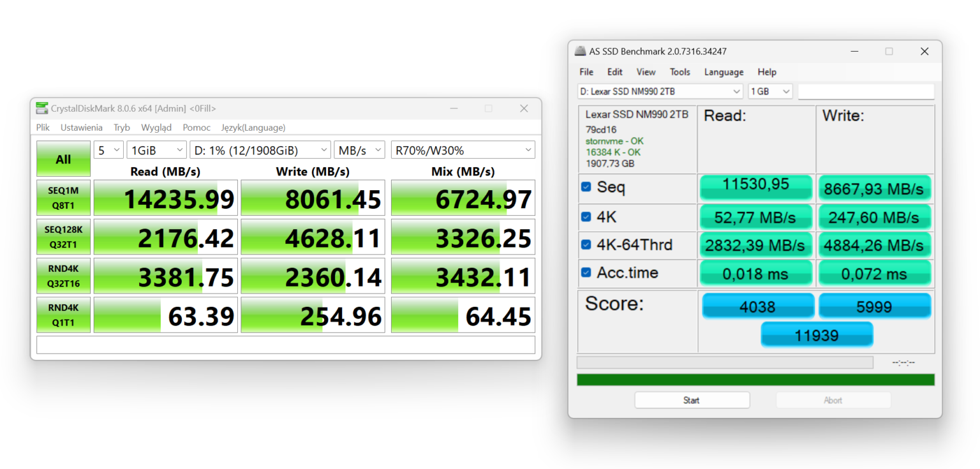The image size is (980, 469).
Task: Open the Lexar SSD NM990 drive dropdown
Action: point(660,91)
